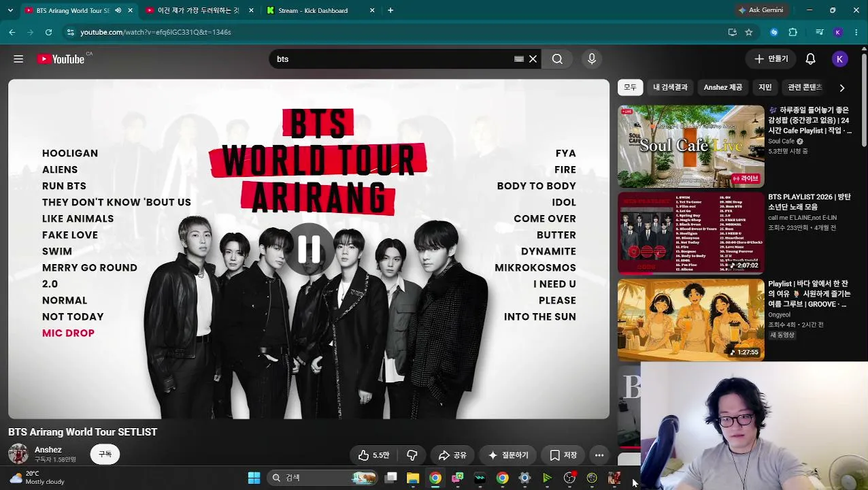
Task: Open the Windows Start menu
Action: coord(254,478)
